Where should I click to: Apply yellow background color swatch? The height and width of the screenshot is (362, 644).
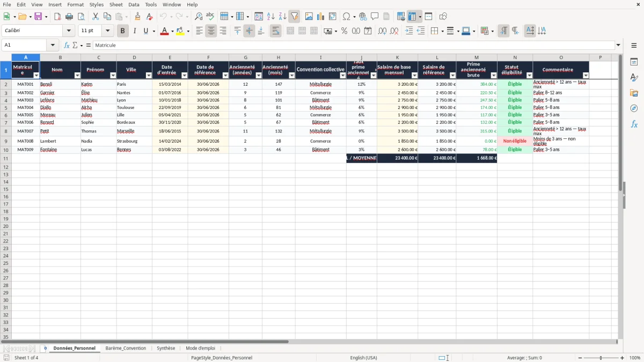pos(180,31)
